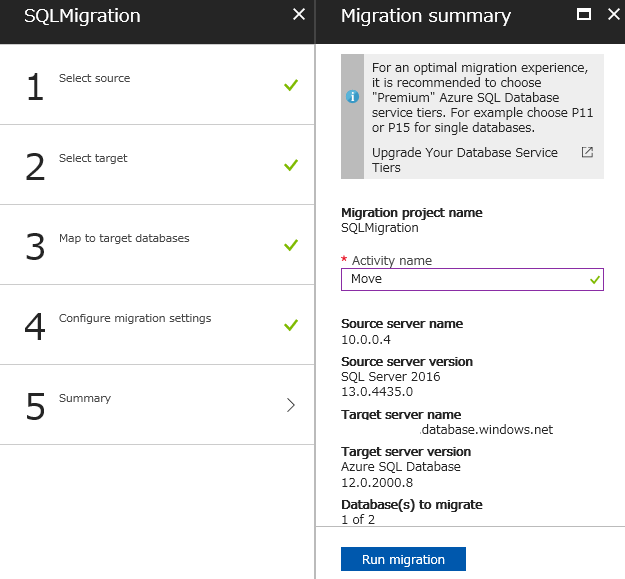Close the SQLMigration blade
This screenshot has width=625, height=579.
[x=299, y=14]
